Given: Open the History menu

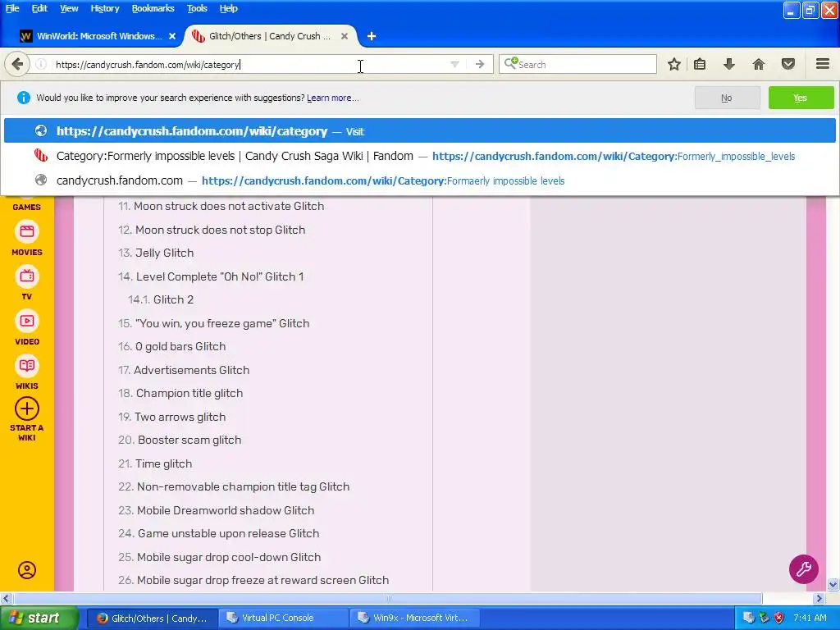Looking at the screenshot, I should point(105,8).
